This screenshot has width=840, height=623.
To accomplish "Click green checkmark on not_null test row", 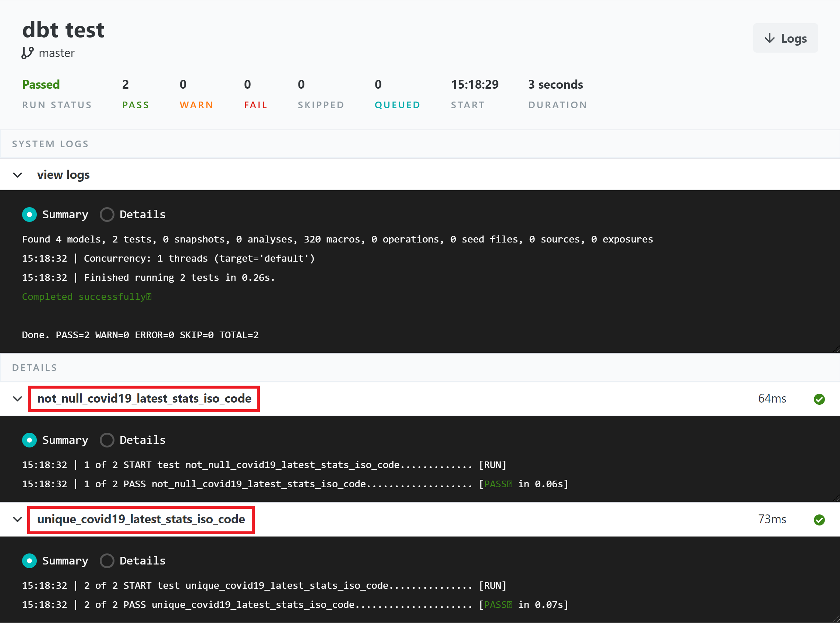I will pos(819,399).
